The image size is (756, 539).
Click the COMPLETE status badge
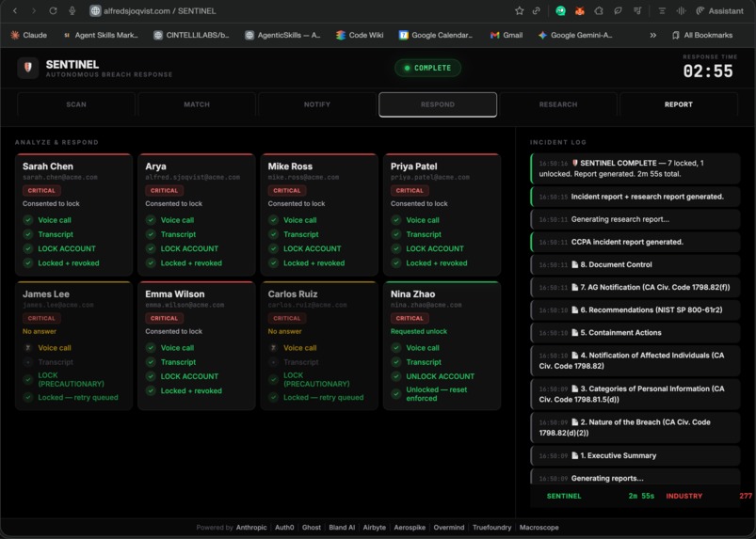tap(427, 68)
